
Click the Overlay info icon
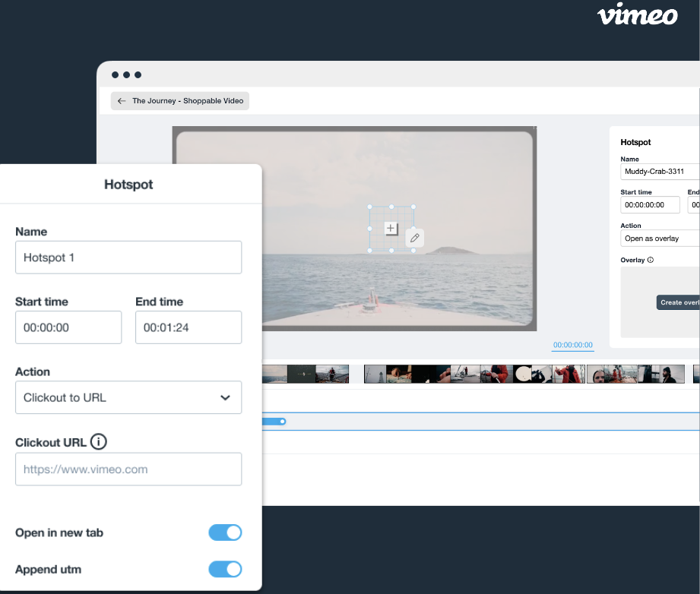click(651, 260)
